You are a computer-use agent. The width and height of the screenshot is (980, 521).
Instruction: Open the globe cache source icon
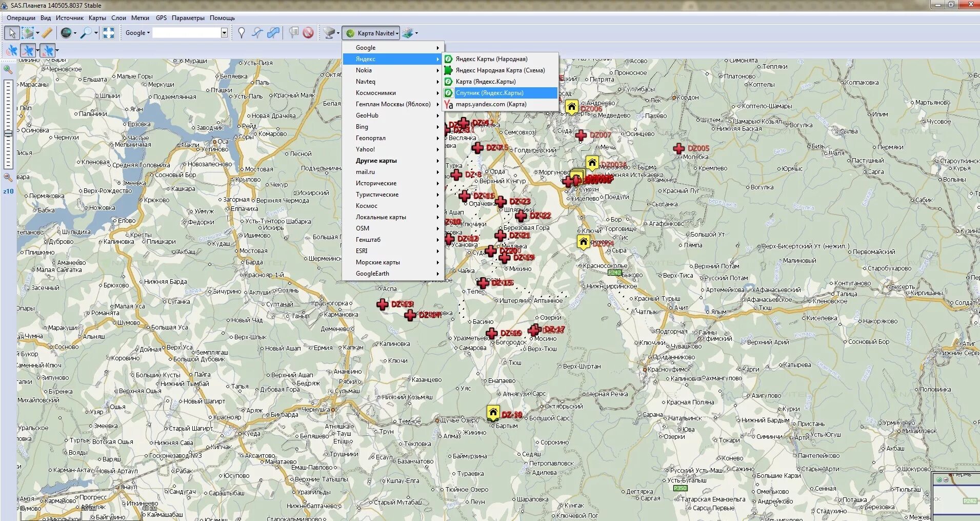click(x=66, y=33)
